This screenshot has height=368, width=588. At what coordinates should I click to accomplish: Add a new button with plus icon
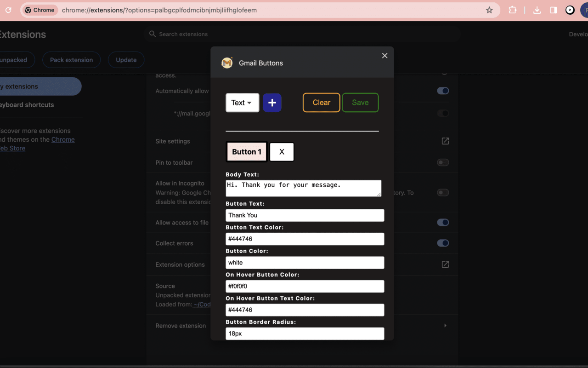pyautogui.click(x=272, y=103)
